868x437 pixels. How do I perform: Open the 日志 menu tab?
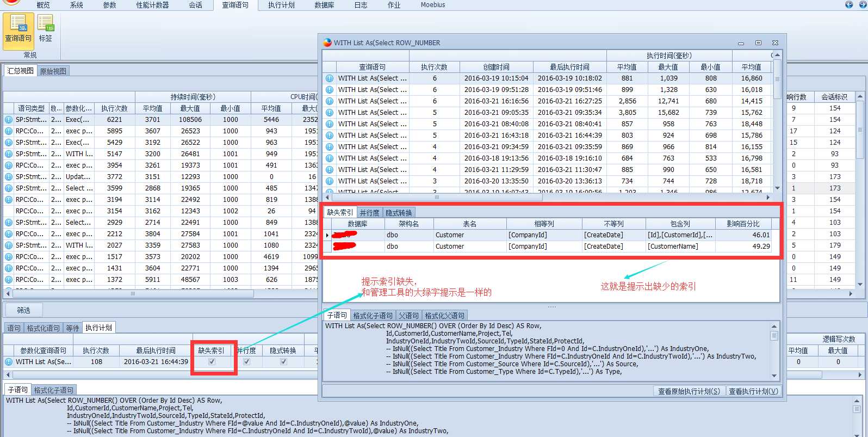(x=361, y=5)
